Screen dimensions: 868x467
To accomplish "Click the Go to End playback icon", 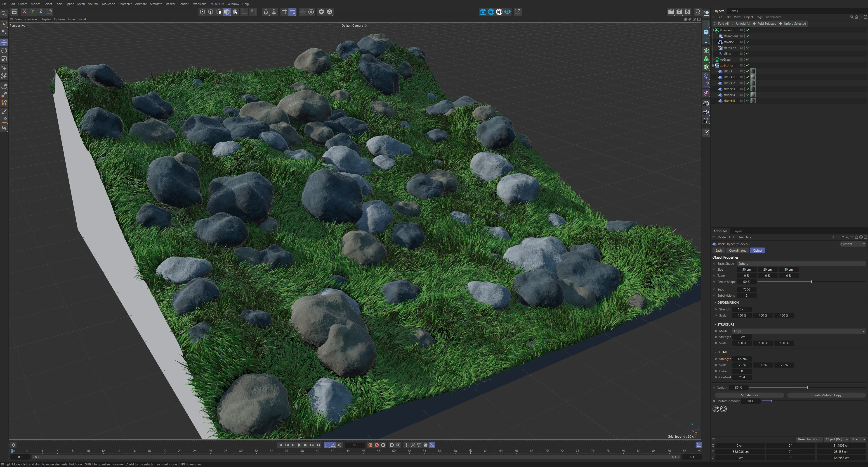I will (318, 445).
